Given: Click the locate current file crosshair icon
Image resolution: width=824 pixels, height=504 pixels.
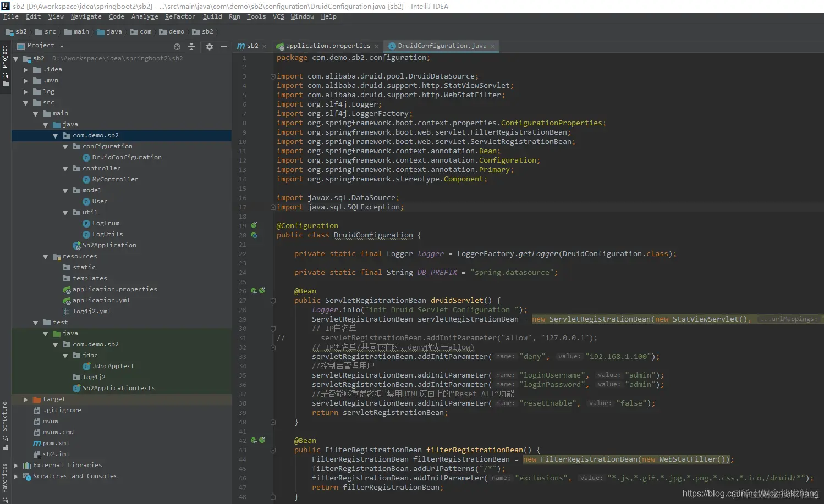Looking at the screenshot, I should point(177,47).
